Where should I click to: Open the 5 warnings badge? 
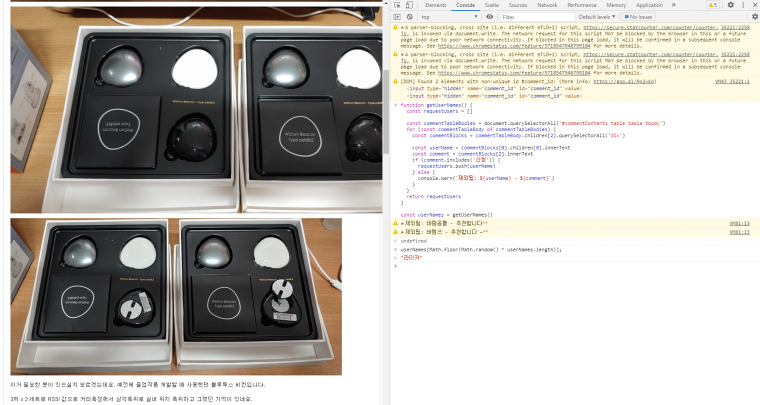(712, 5)
